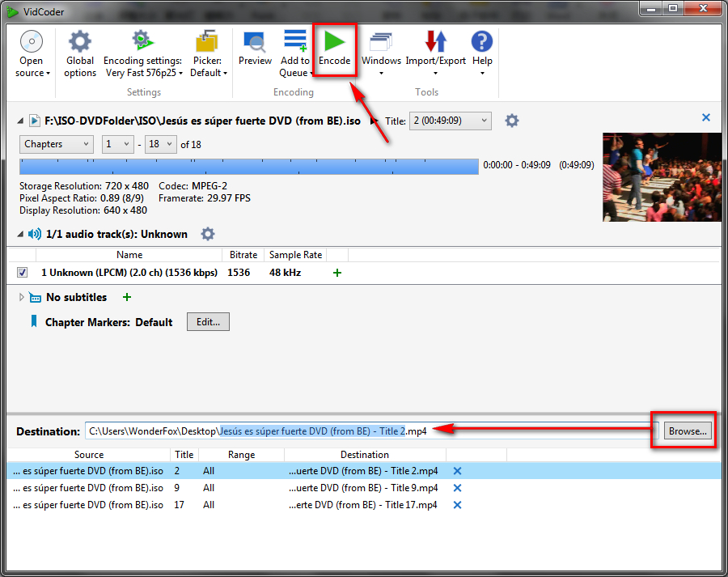Open the Windows toolbar menu

pos(381,54)
